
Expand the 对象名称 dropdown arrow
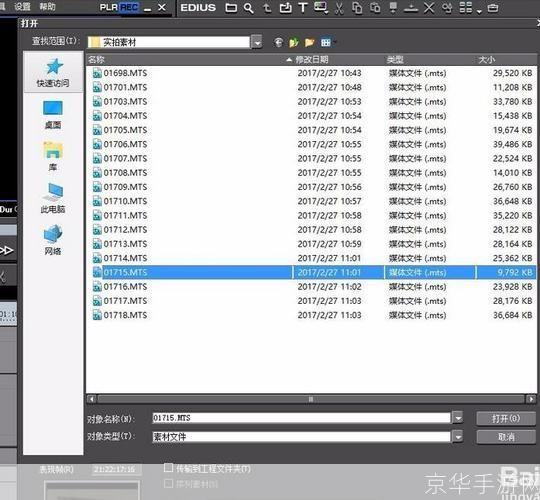tap(458, 418)
